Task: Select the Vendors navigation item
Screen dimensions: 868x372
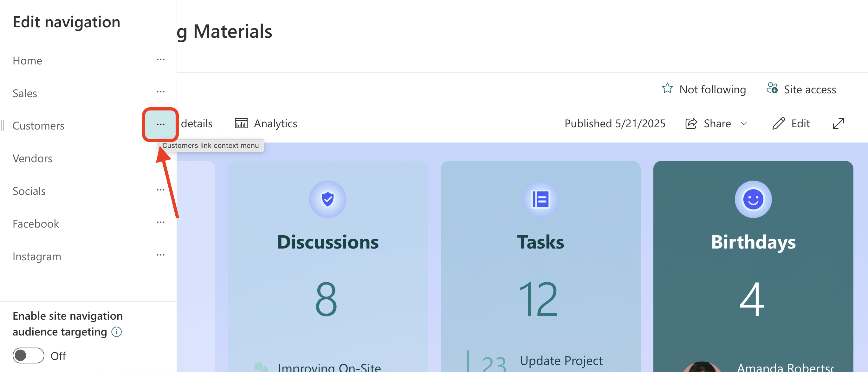Action: pyautogui.click(x=32, y=158)
